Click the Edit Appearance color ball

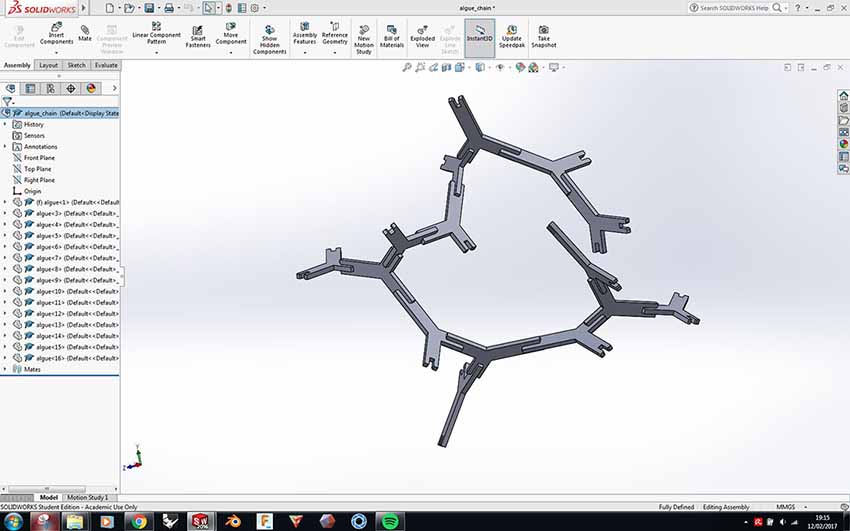pos(520,67)
